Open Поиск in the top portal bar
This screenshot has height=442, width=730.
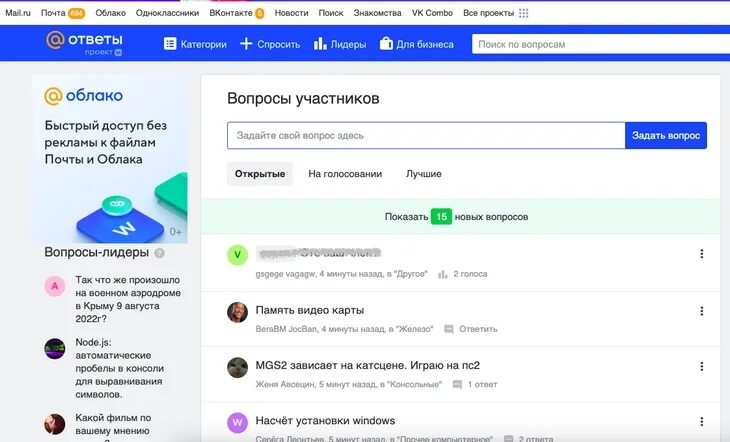click(331, 13)
